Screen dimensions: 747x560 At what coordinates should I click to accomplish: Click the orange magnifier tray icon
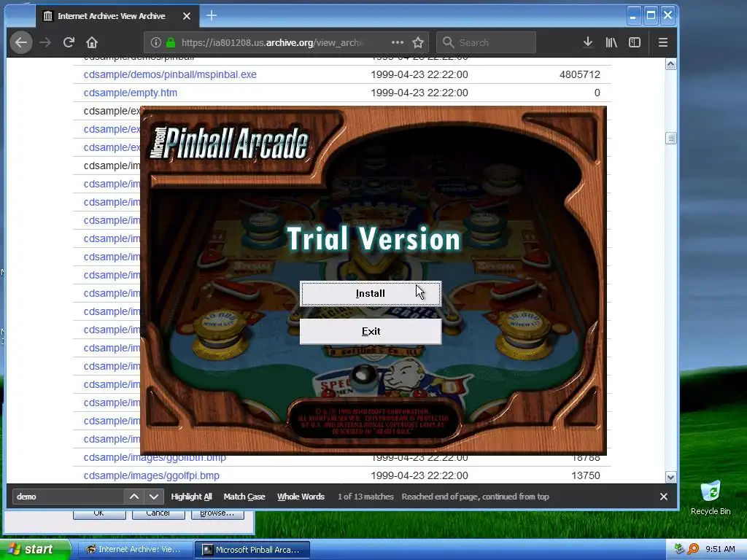click(x=693, y=549)
